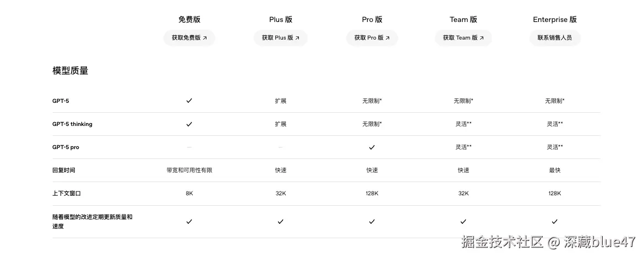Click the bottom-row checkmark under the Plus plan
The image size is (644, 258).
point(280,222)
